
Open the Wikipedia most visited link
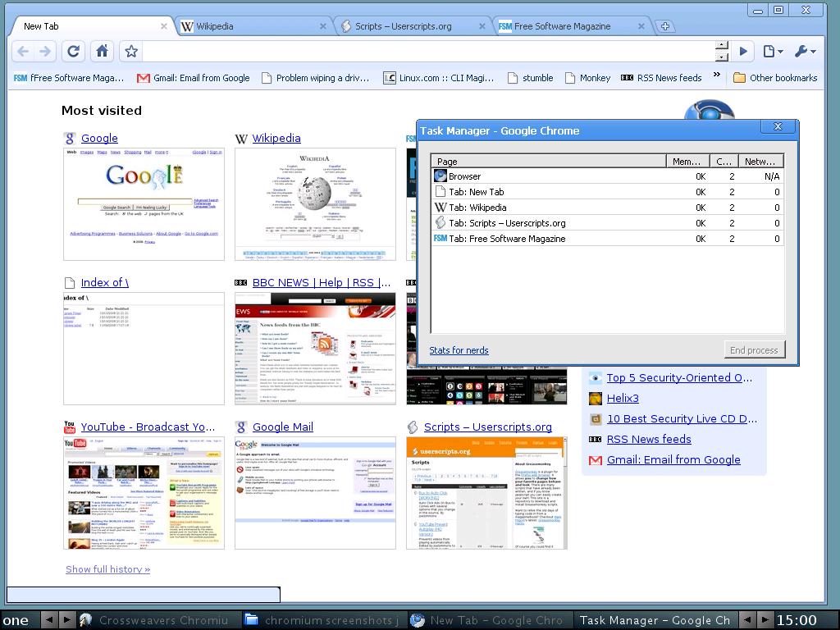click(x=276, y=138)
